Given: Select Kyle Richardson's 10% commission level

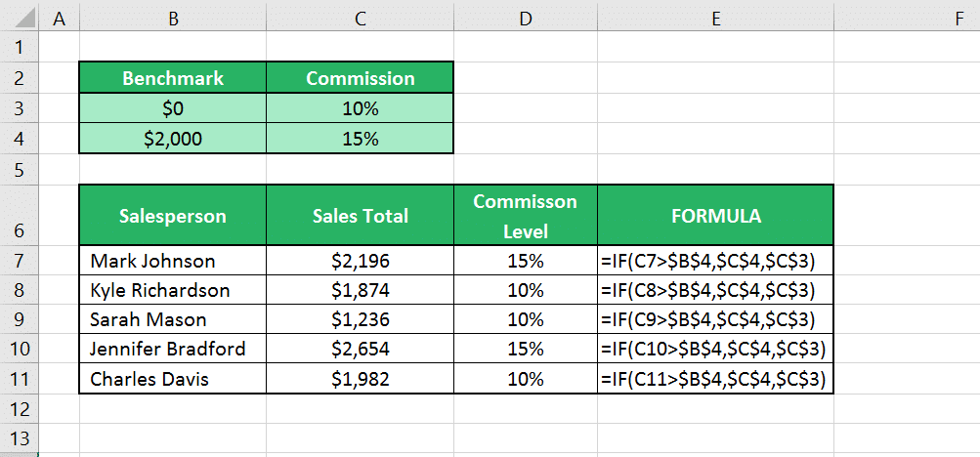Looking at the screenshot, I should (526, 290).
